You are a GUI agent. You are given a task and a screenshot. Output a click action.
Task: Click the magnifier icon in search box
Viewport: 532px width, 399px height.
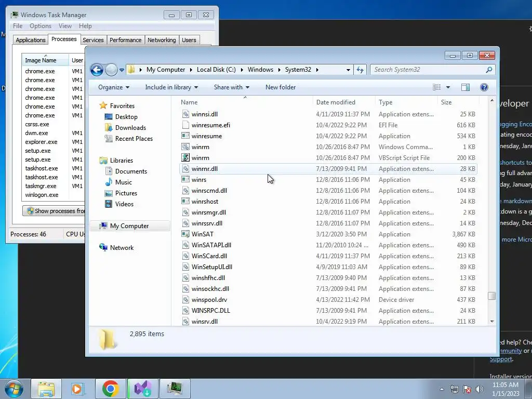(489, 70)
